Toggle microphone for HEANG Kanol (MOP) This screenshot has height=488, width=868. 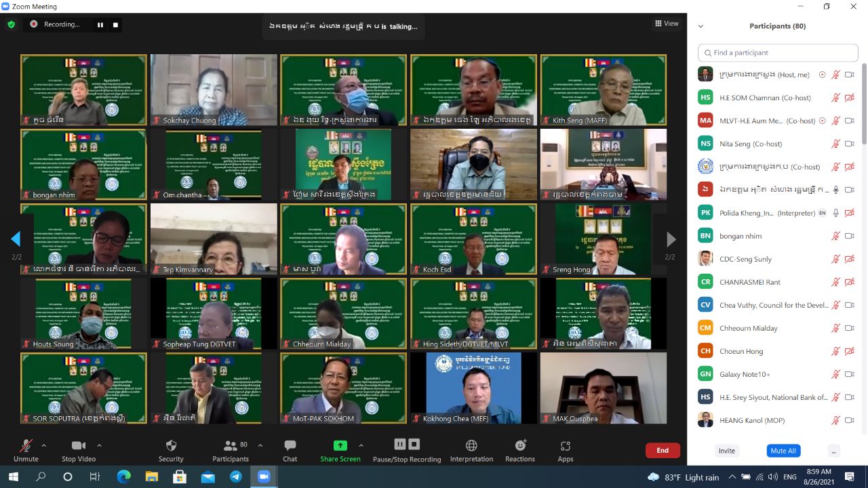[x=836, y=420]
